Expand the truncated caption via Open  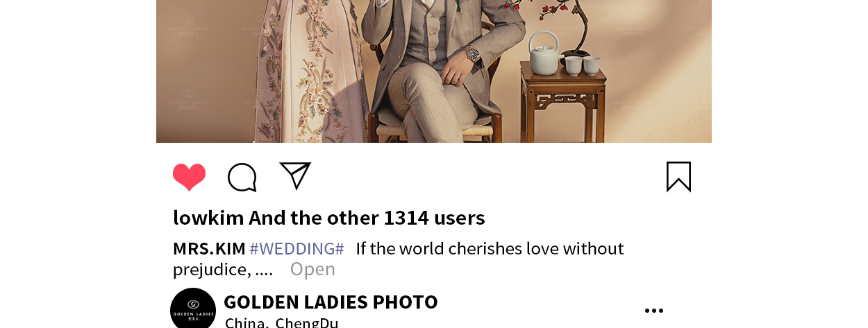point(312,269)
